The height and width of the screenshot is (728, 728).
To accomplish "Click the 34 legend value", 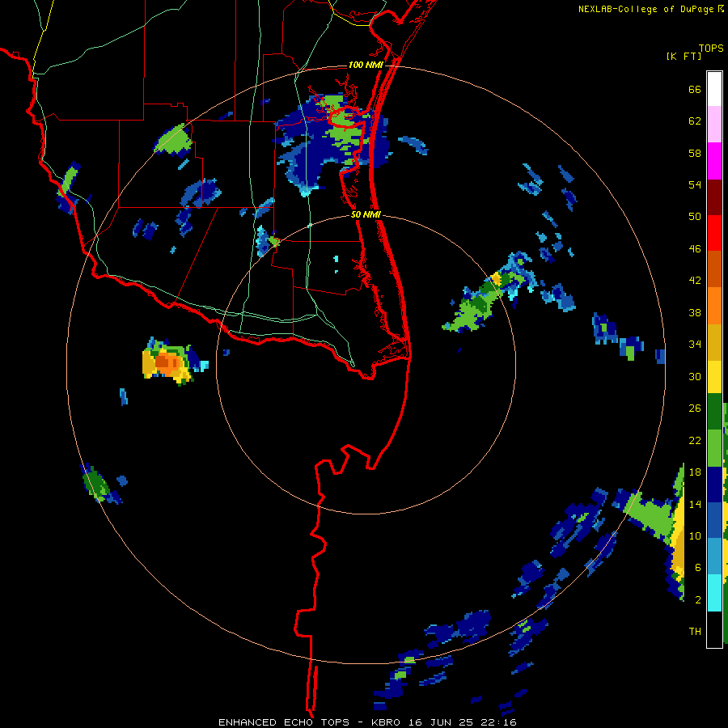I will click(x=695, y=345).
